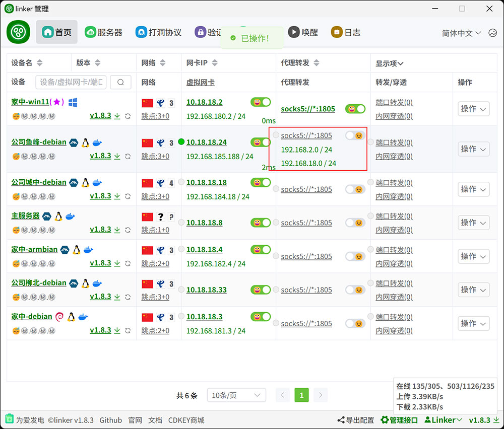Click the green linker logo icon
The image size is (504, 429).
(19, 32)
